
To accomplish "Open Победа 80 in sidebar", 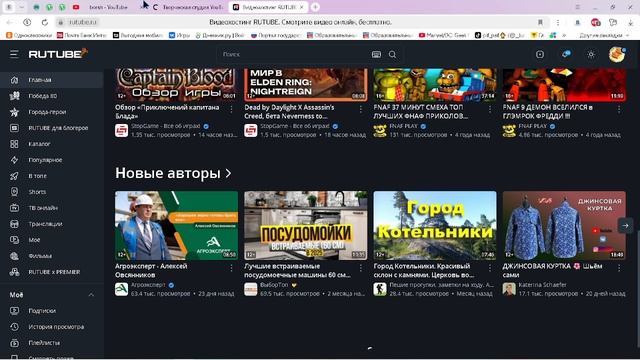I will click(x=51, y=96).
